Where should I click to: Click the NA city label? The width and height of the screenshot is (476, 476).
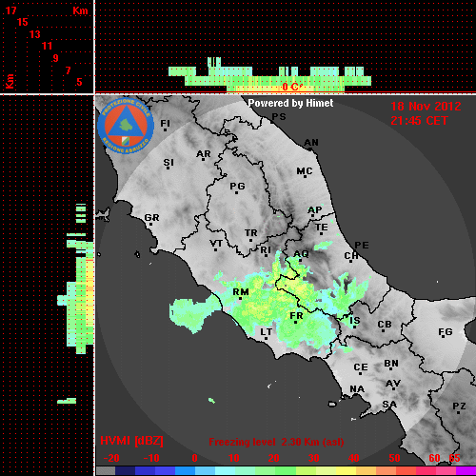(357, 388)
